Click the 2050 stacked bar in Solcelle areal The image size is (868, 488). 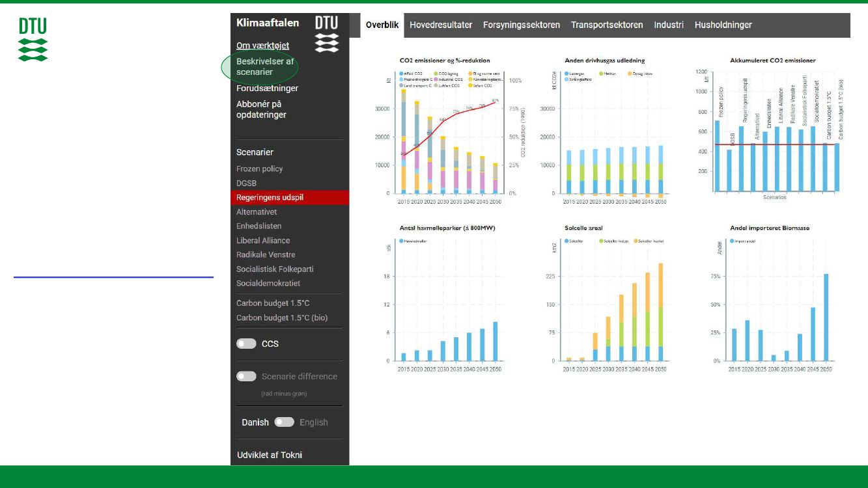click(x=660, y=312)
